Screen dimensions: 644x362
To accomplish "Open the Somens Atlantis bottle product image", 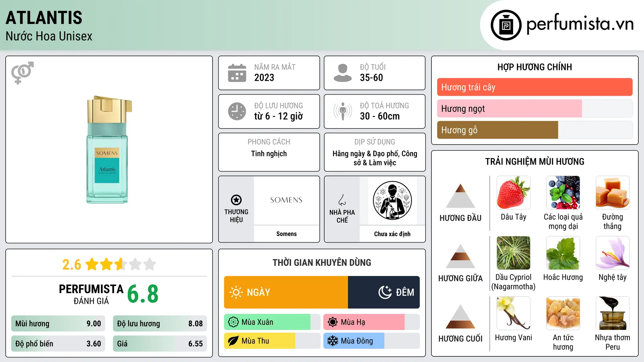I will (x=109, y=150).
